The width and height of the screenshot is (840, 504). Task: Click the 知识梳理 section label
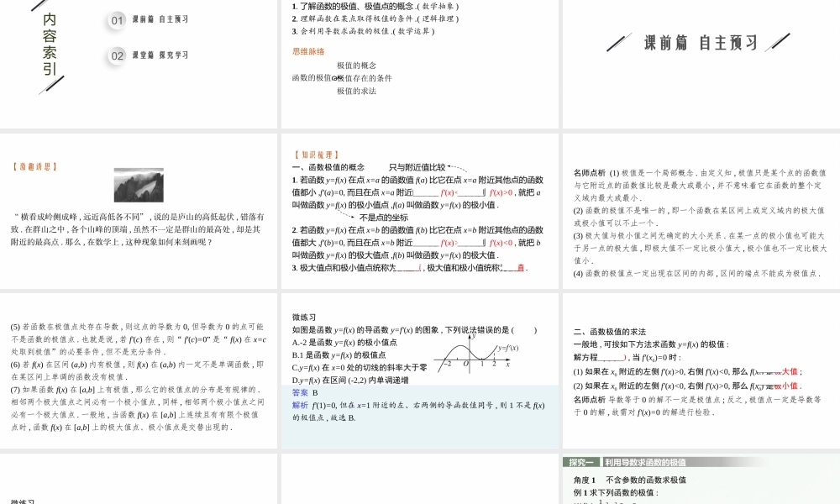pyautogui.click(x=316, y=155)
